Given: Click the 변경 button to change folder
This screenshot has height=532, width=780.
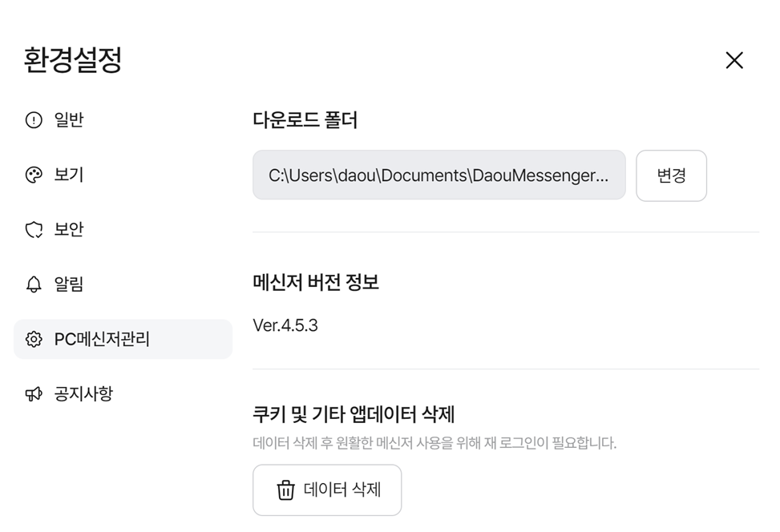Looking at the screenshot, I should [671, 175].
